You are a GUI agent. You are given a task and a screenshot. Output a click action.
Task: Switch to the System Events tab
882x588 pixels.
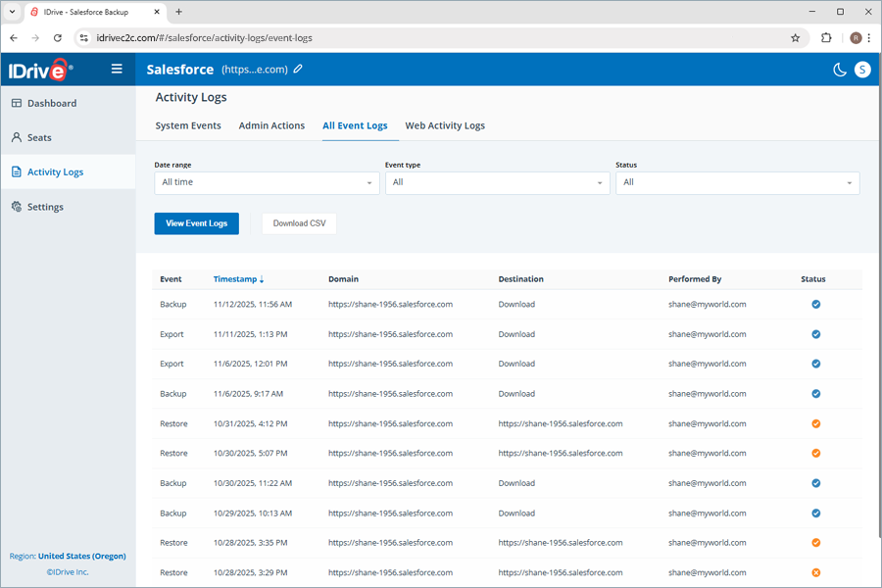(188, 125)
